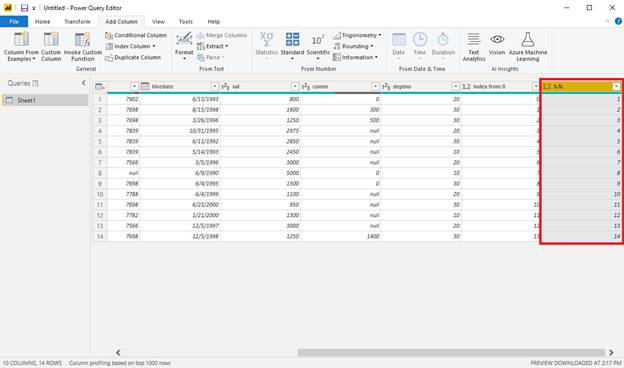624x368 pixels.
Task: Select the Add Column tab
Action: click(121, 21)
